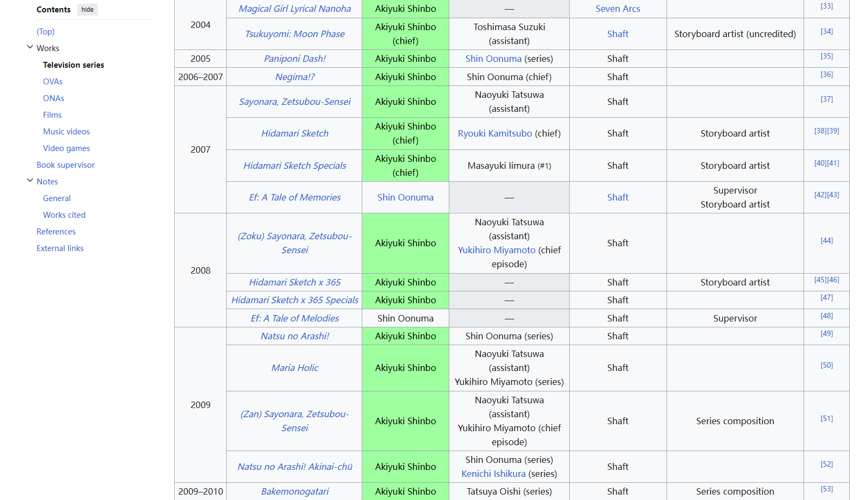Follow citation [52]
The height and width of the screenshot is (500, 868).
(827, 464)
